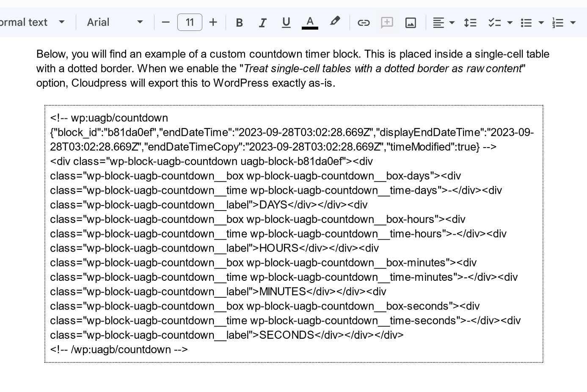This screenshot has width=587, height=392.
Task: Open the text color picker
Action: click(310, 22)
